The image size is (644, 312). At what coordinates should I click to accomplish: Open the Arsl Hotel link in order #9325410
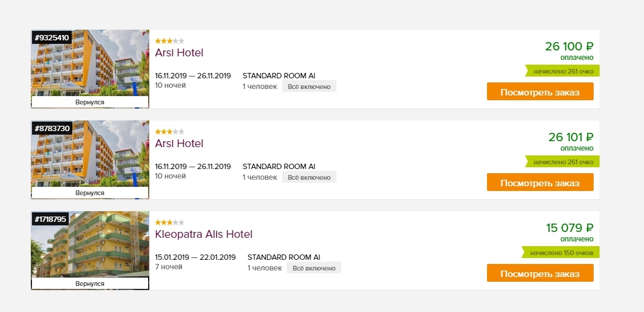tap(179, 53)
